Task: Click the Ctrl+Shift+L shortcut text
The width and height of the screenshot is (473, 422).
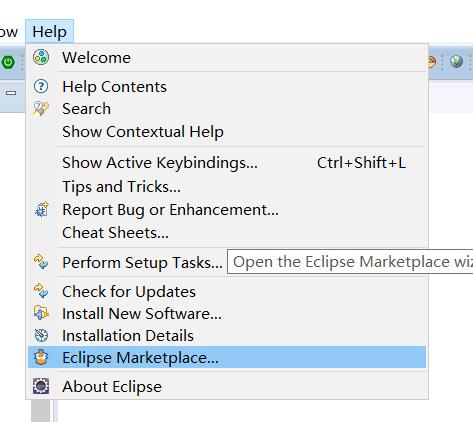Action: pos(361,163)
